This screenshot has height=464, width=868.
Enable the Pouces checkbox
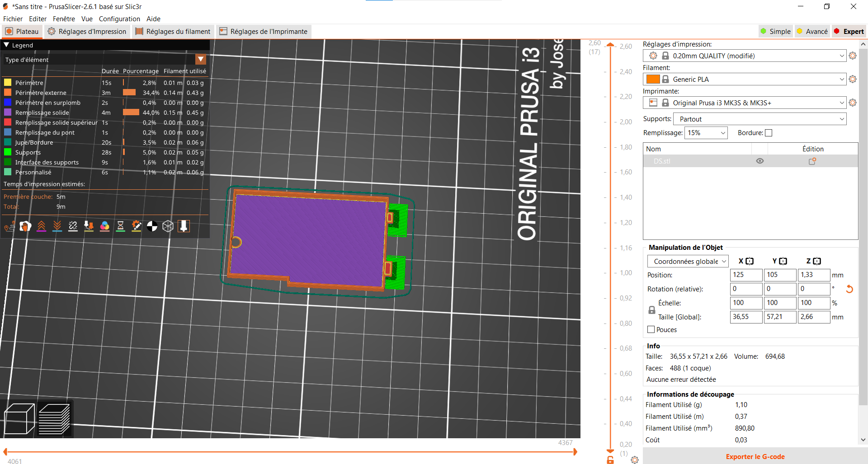[651, 329]
